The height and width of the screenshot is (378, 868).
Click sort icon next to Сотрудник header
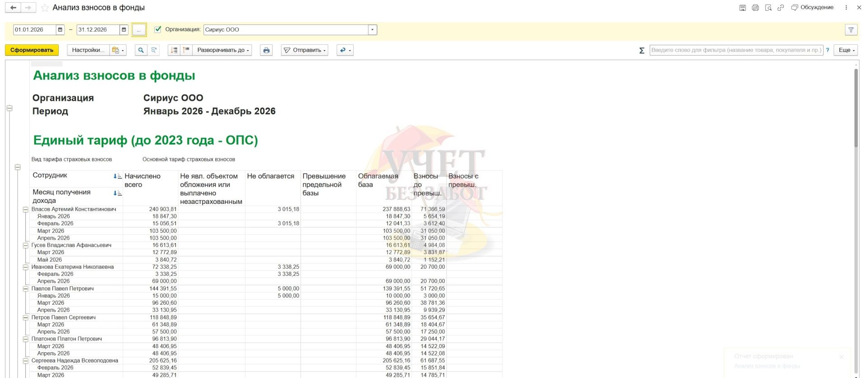pos(118,176)
